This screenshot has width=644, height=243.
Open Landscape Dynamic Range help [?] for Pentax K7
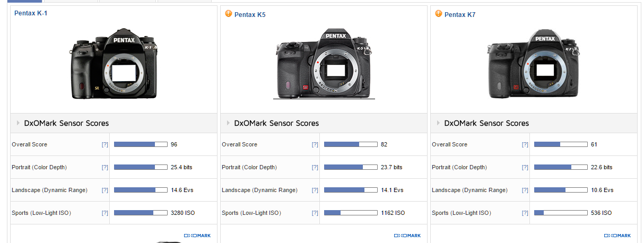pyautogui.click(x=525, y=190)
